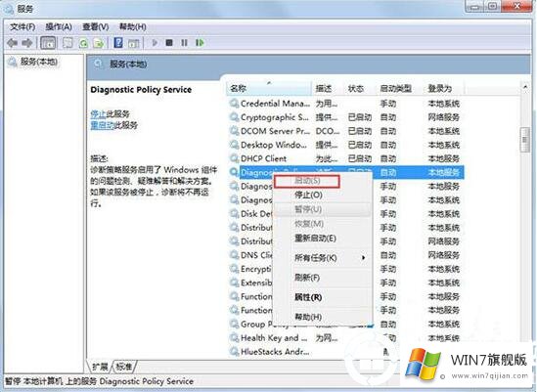
Task: Click the 手动 cell of Credential Manager row
Action: click(x=388, y=103)
